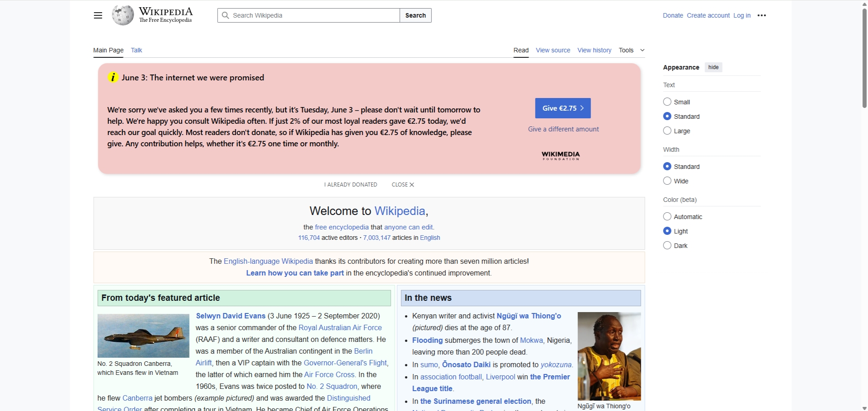Viewport: 868px width, 411px height.
Task: Click Learn how you can take part
Action: (295, 273)
